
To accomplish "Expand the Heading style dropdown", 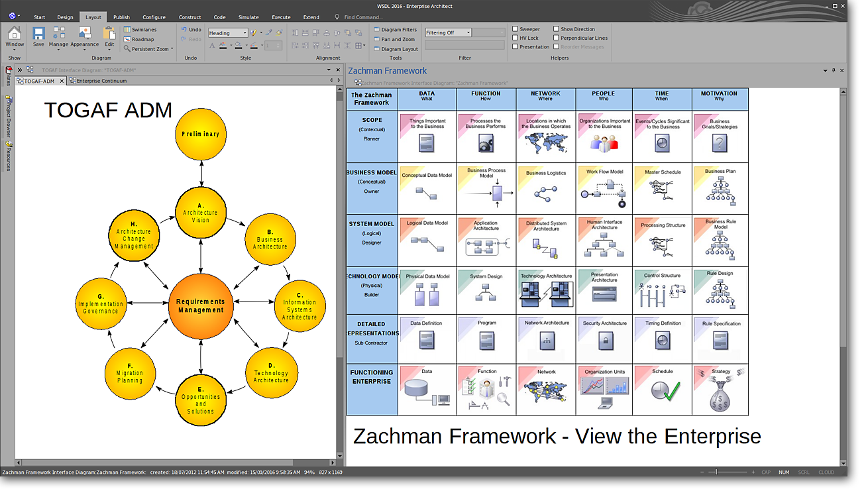I will point(244,32).
